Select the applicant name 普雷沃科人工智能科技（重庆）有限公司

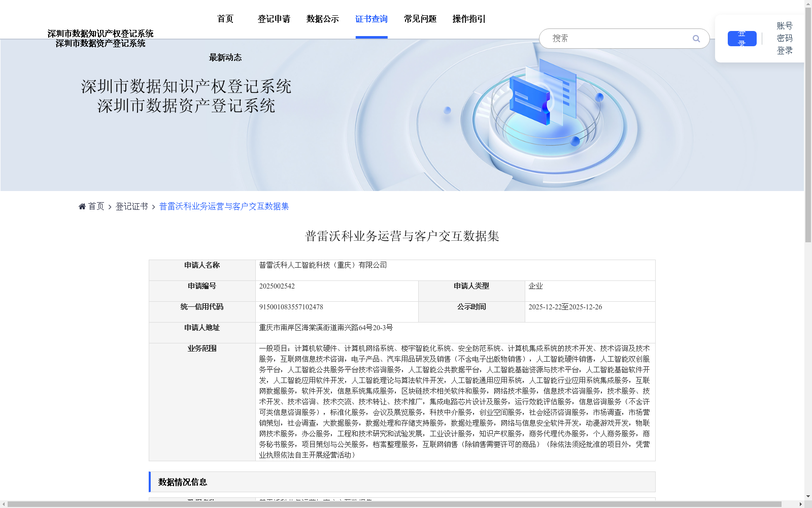323,265
